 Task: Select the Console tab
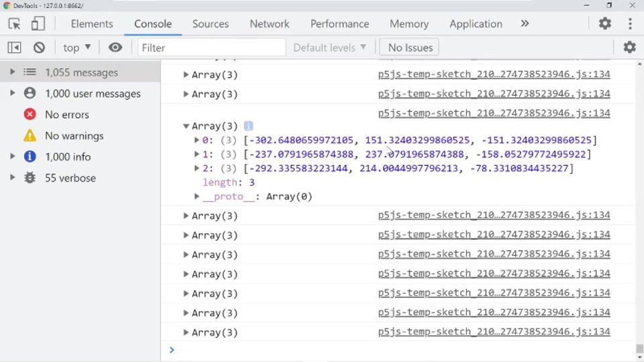(153, 24)
